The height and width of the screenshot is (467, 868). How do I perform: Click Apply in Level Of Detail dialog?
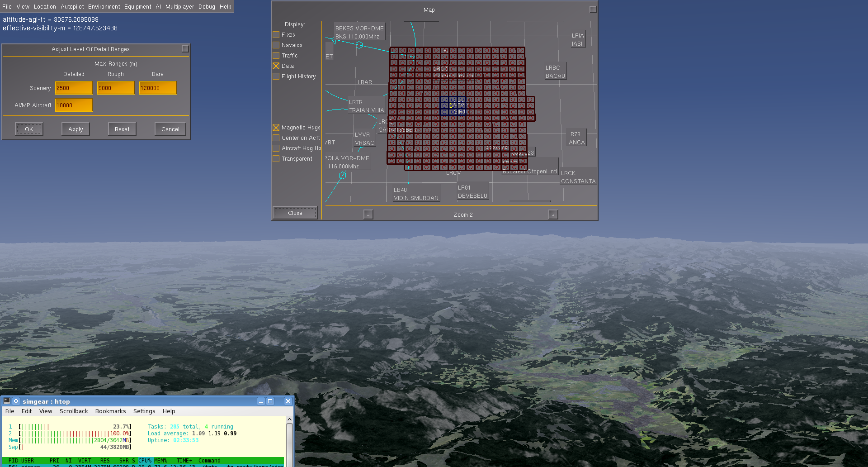pyautogui.click(x=75, y=129)
